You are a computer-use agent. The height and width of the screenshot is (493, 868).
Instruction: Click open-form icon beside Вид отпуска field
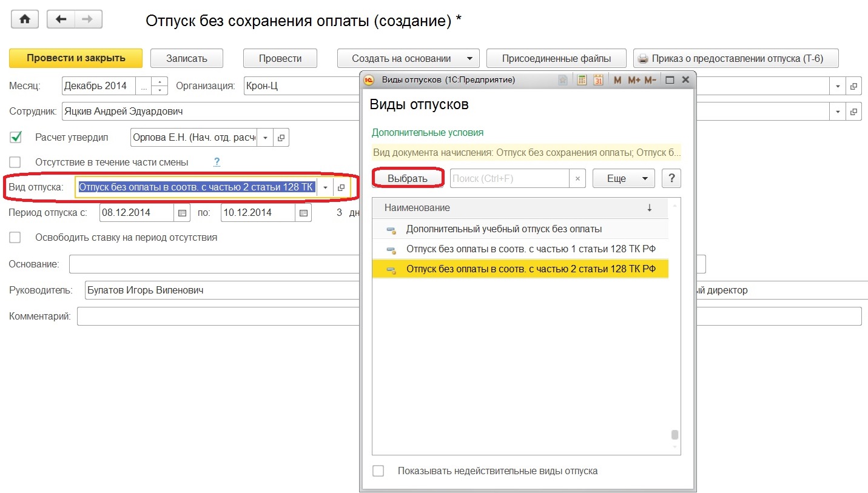click(x=341, y=187)
